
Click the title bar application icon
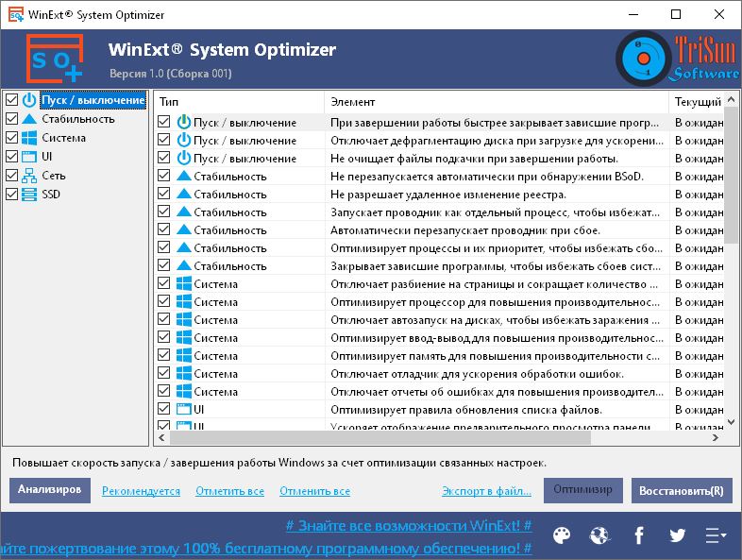(16, 14)
